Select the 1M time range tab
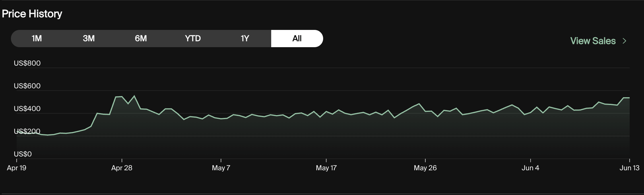This screenshot has width=644, height=195. click(x=37, y=39)
